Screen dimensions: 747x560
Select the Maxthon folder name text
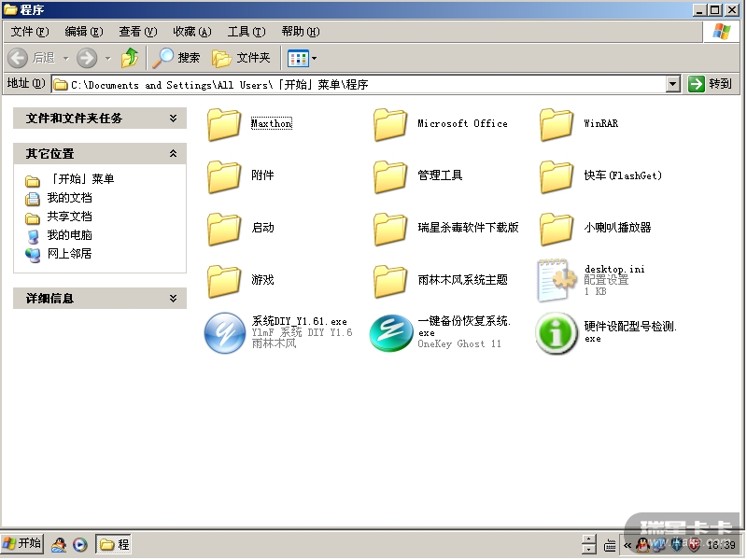tap(272, 123)
